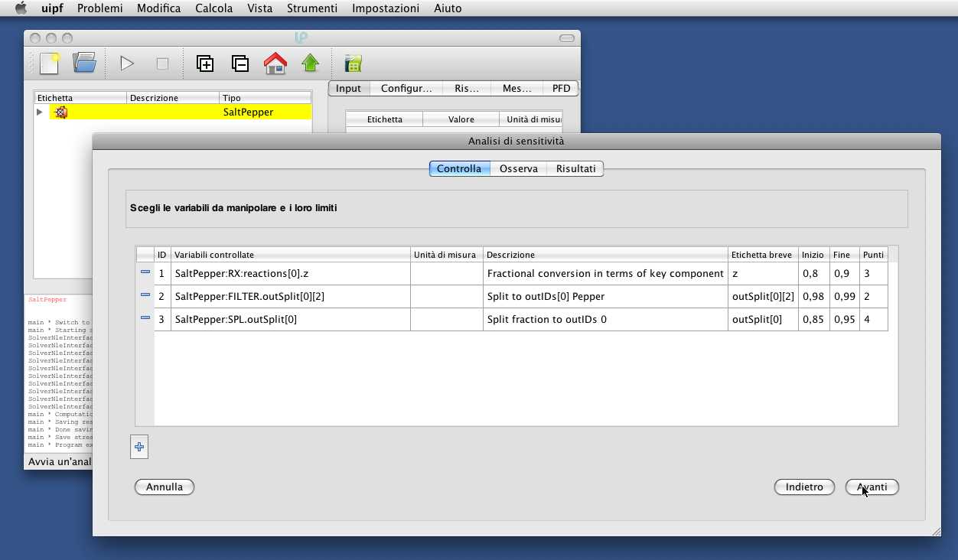Add a new variable with plus button
Image resolution: width=958 pixels, height=560 pixels.
click(x=139, y=447)
